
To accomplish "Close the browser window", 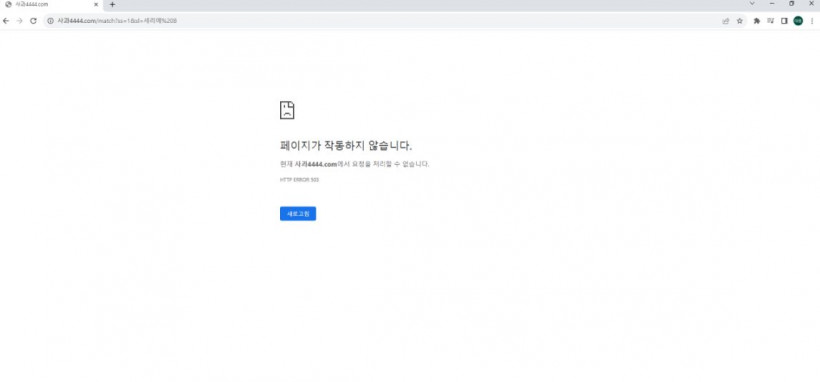I will pos(811,4).
